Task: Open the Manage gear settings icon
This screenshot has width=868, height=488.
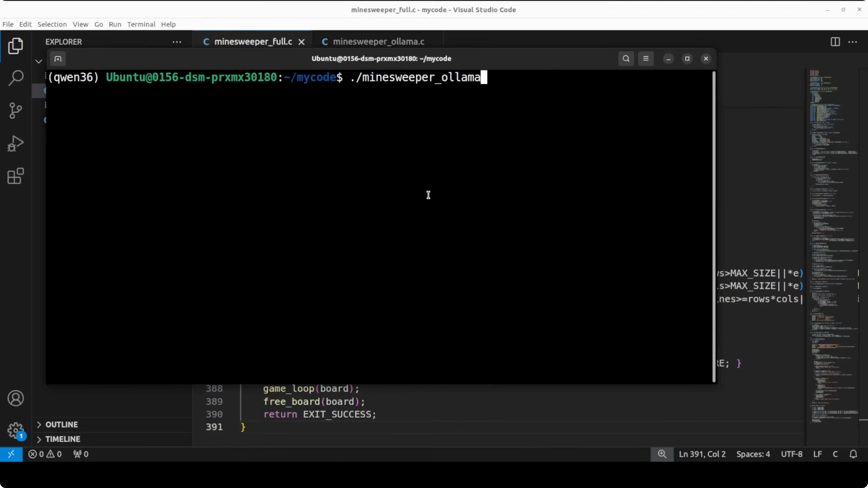Action: [16, 430]
